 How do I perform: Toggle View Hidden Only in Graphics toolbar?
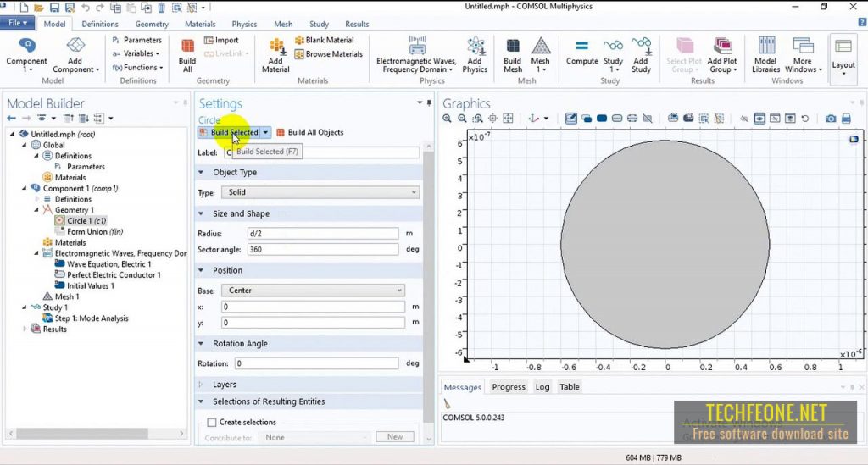click(775, 119)
